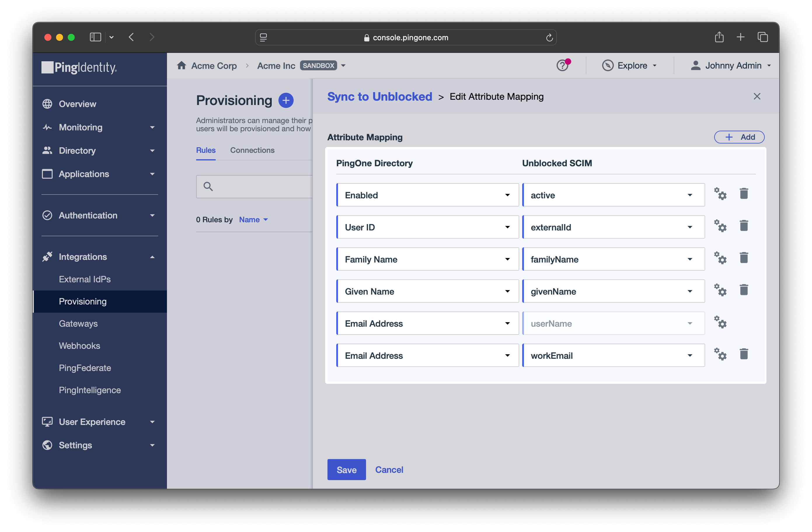The width and height of the screenshot is (812, 532).
Task: Save the attribute mapping
Action: click(x=346, y=470)
